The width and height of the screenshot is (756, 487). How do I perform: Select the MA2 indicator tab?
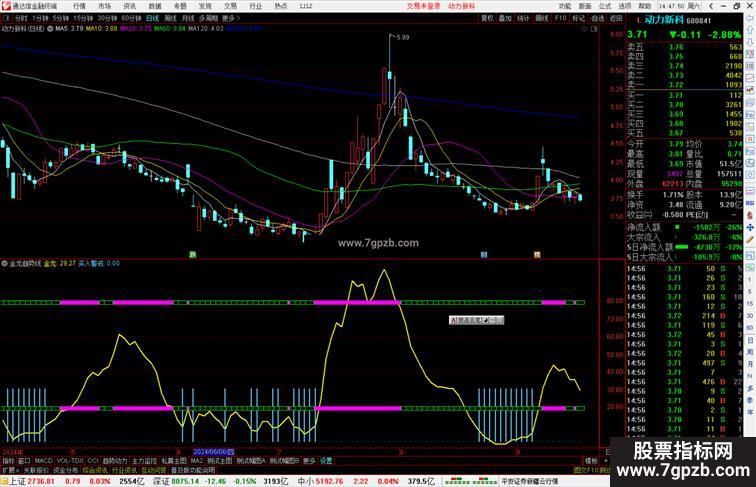[196, 461]
